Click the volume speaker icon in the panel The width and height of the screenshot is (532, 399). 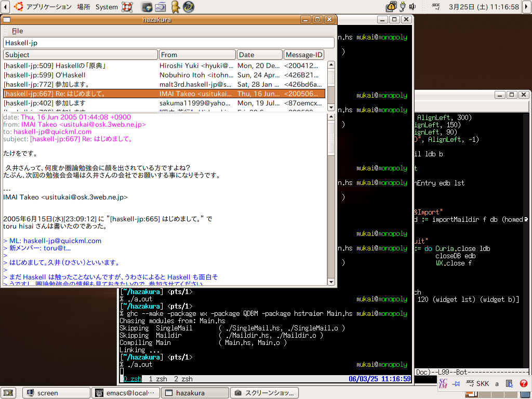[413, 7]
